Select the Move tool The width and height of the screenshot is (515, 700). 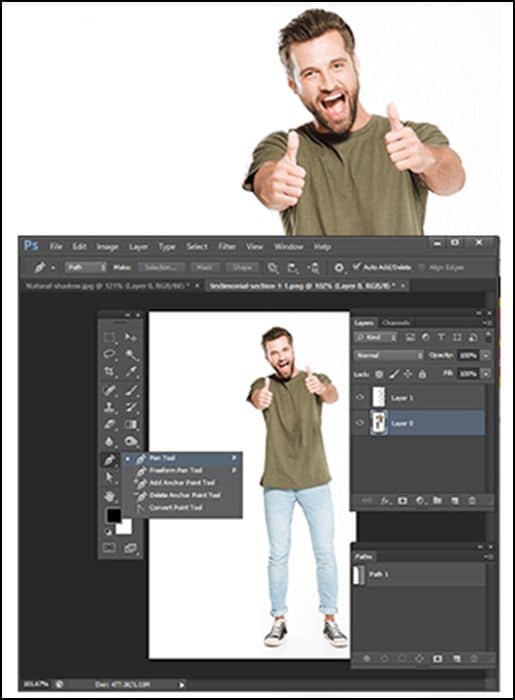pyautogui.click(x=130, y=337)
